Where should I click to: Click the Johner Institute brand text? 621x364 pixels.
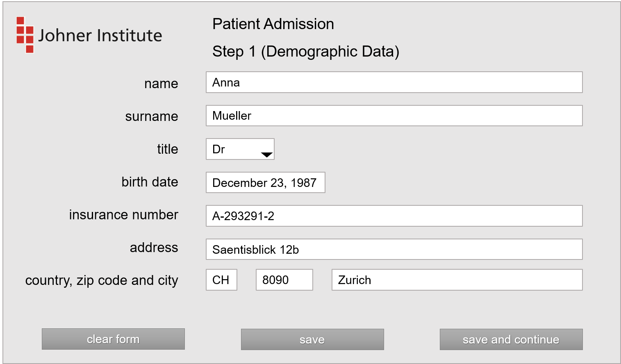point(100,36)
